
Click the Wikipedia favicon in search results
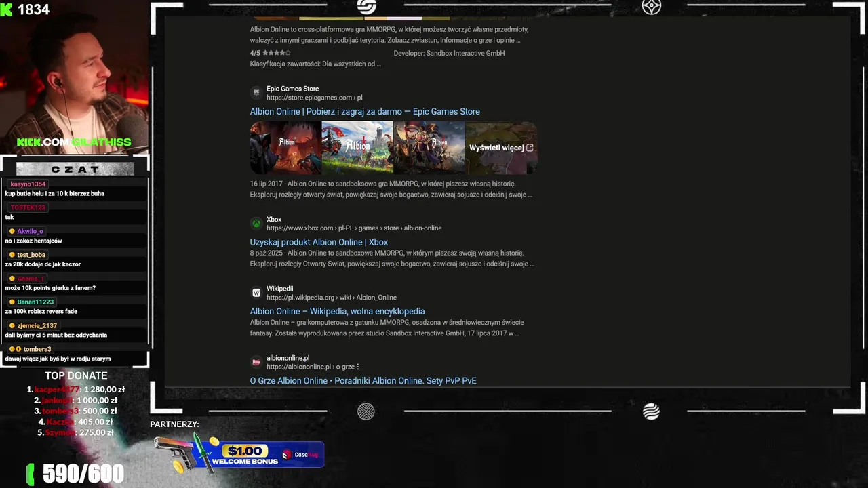pyautogui.click(x=256, y=293)
